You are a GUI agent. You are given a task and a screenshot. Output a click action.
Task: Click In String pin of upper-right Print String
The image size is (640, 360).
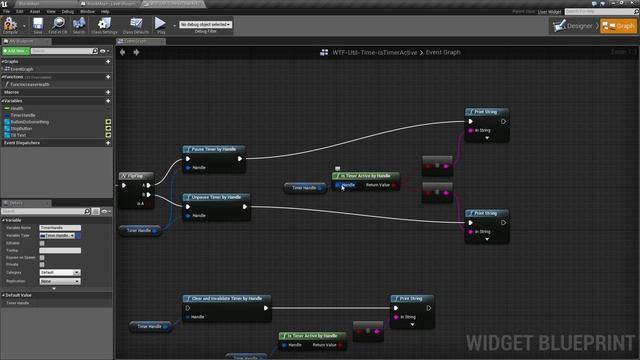(471, 130)
